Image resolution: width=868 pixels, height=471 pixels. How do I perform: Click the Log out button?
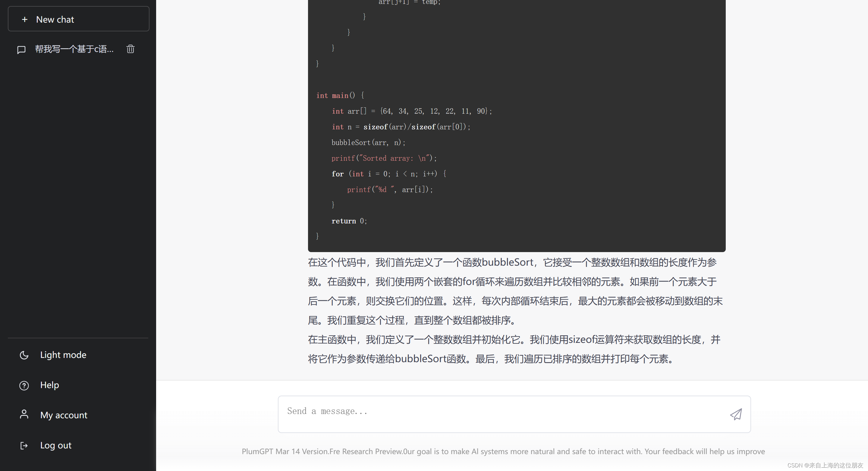pyautogui.click(x=56, y=445)
